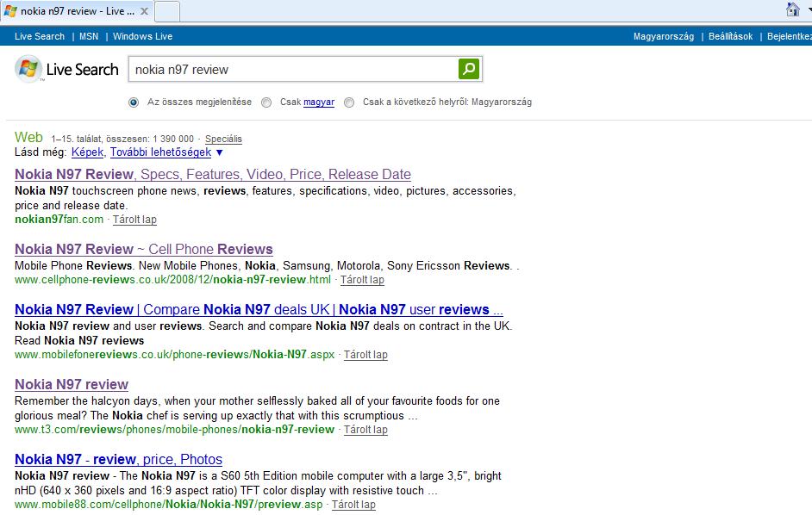Open a new blank tab
The height and width of the screenshot is (515, 812).
tap(166, 11)
